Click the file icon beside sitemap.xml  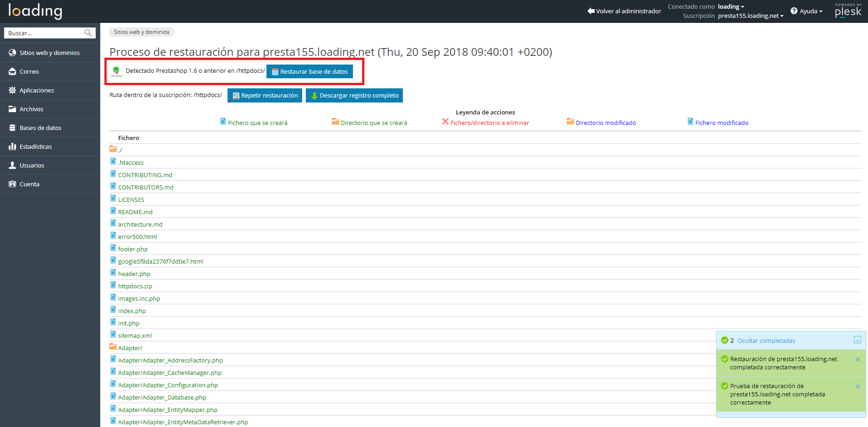[x=113, y=334]
